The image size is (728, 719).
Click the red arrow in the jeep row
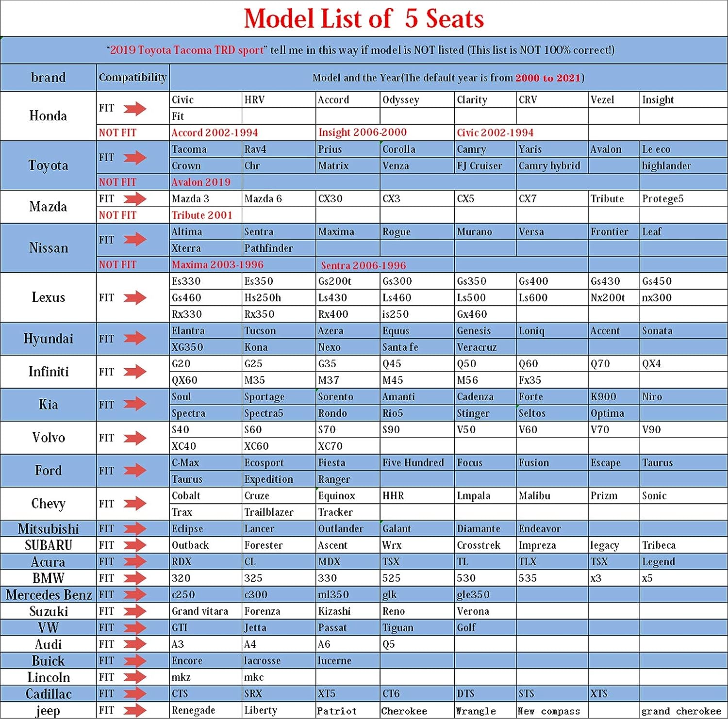coord(134,710)
